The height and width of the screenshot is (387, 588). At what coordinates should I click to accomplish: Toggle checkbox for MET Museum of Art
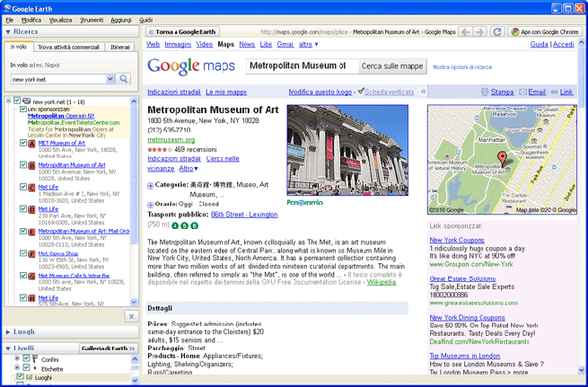click(22, 143)
